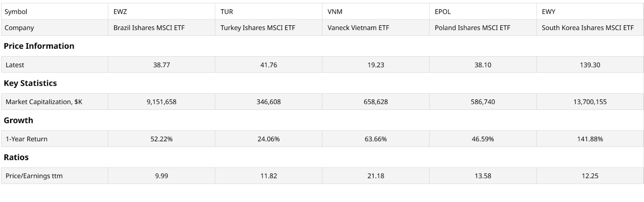Viewport: 644px width, 202px height.
Task: Select EWY latest price 139.30
Action: click(590, 65)
